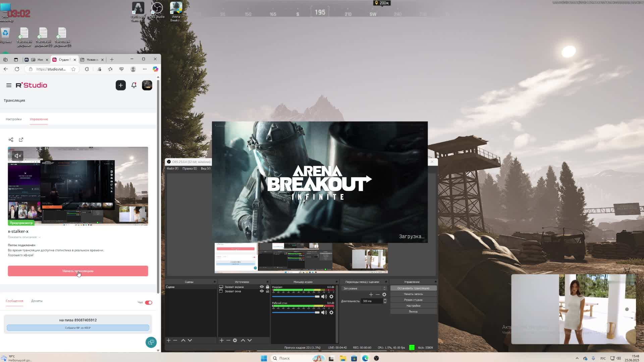
Task: Open source properties gear in Источники toolbar
Action: (235, 340)
